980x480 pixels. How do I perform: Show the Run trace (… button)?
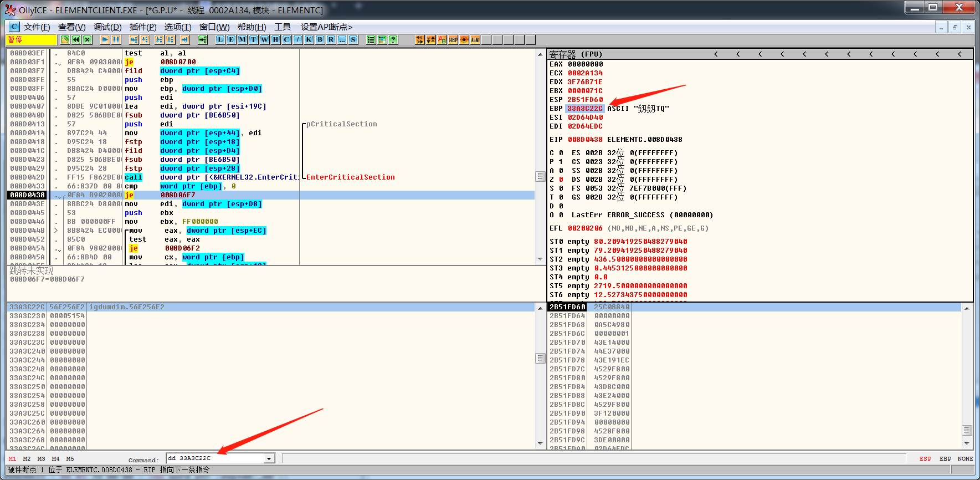(342, 39)
